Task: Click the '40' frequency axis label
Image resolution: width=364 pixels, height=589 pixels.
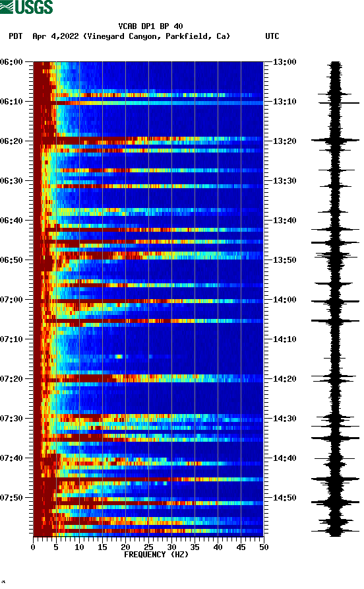Action: [218, 547]
